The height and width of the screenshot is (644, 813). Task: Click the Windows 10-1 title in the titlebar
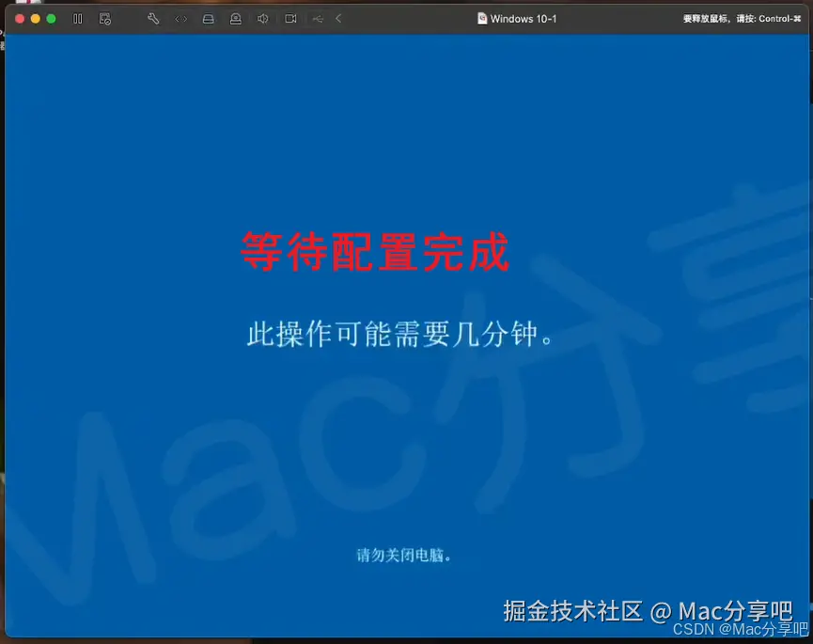pos(523,18)
